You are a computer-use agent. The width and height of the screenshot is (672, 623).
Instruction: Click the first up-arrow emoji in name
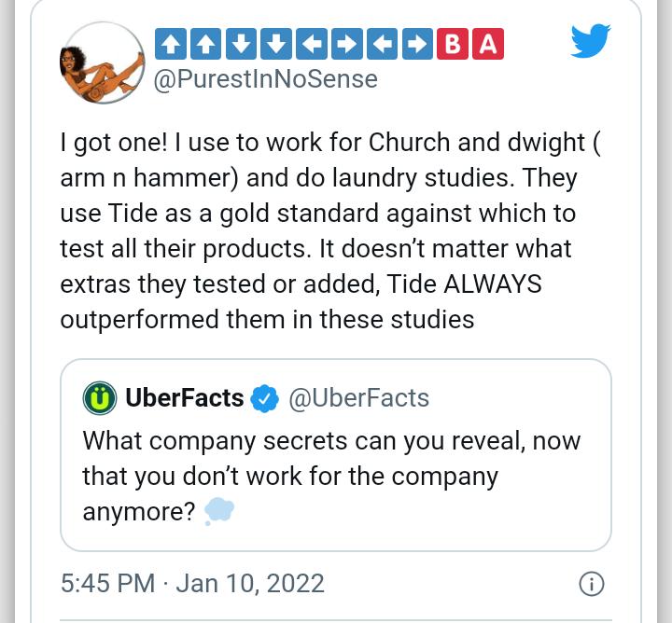(x=171, y=44)
